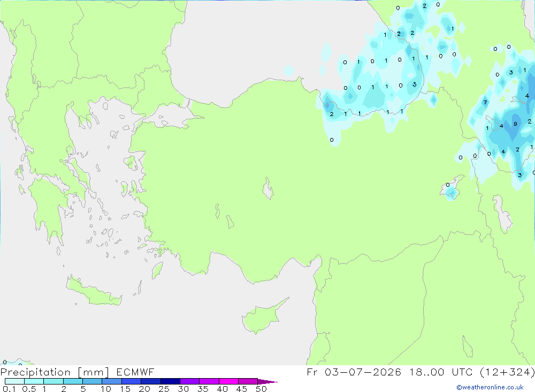Click the 35 mm purple legend box
The image size is (535, 392).
click(209, 381)
